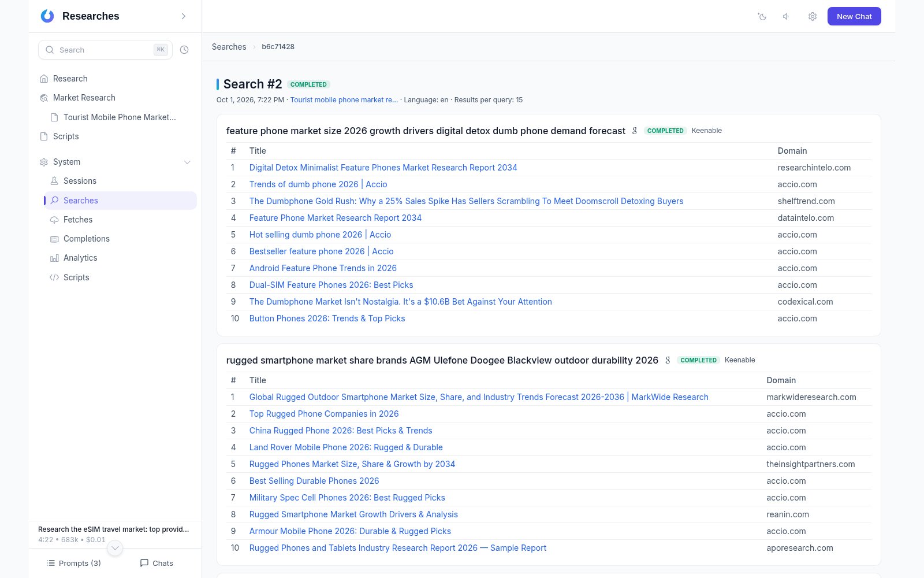Open Rugged Phones and Tablets Industry Report
Screen dimensions: 924x578
coord(397,548)
